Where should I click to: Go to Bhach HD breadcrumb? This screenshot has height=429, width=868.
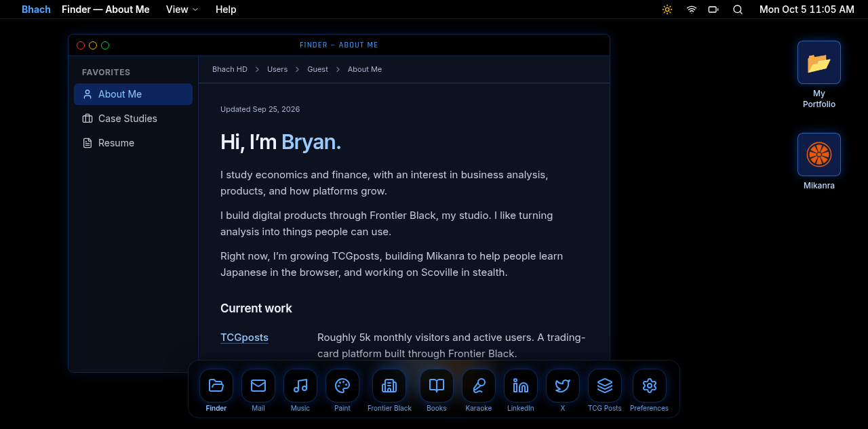tap(230, 69)
